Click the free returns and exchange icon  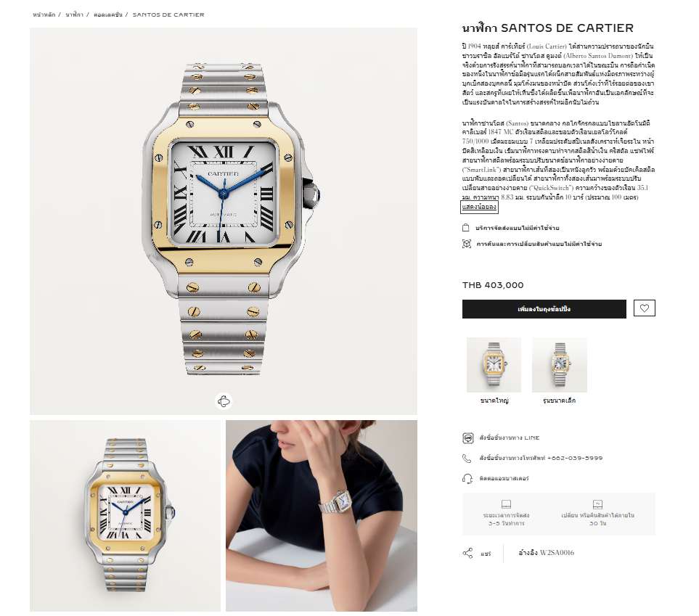point(466,244)
